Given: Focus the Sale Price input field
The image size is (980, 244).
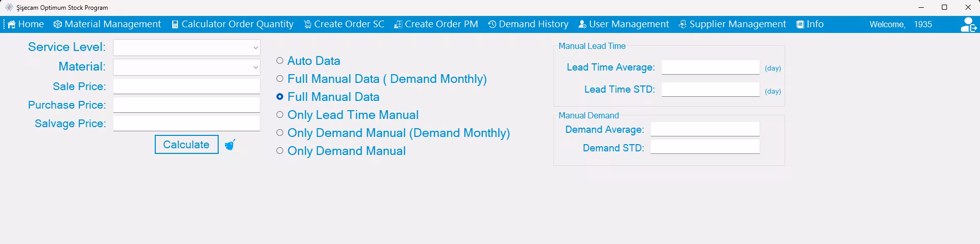Looking at the screenshot, I should tap(187, 86).
